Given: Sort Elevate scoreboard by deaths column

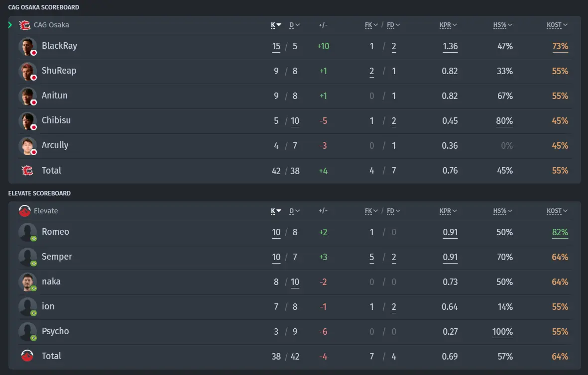Looking at the screenshot, I should click(294, 211).
